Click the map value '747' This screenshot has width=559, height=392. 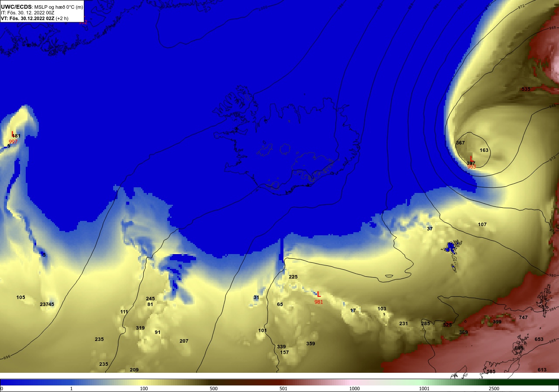click(x=523, y=317)
